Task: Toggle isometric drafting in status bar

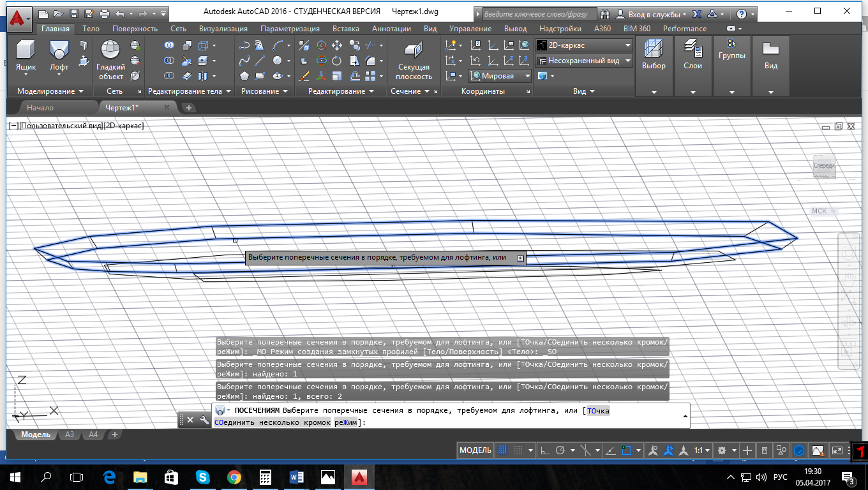Action: point(587,450)
